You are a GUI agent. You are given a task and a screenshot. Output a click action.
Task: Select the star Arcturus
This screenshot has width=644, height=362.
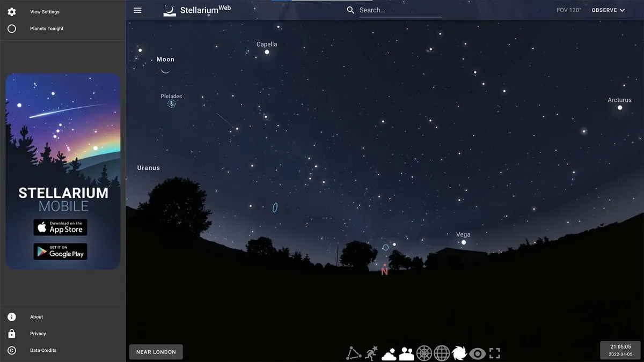click(x=620, y=108)
